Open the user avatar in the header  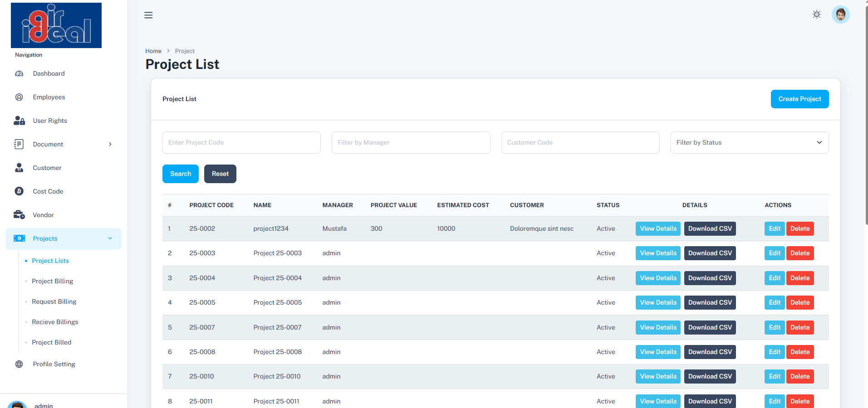(841, 15)
